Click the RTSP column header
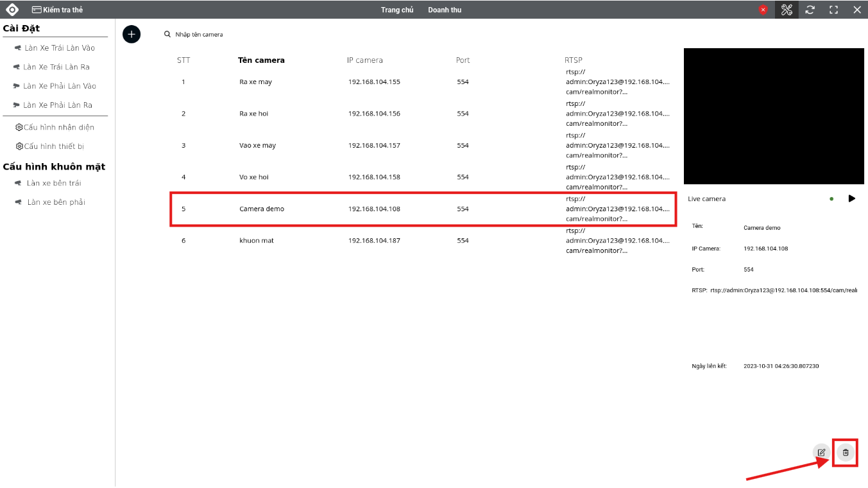Screen dimensions: 868x488 coord(574,60)
